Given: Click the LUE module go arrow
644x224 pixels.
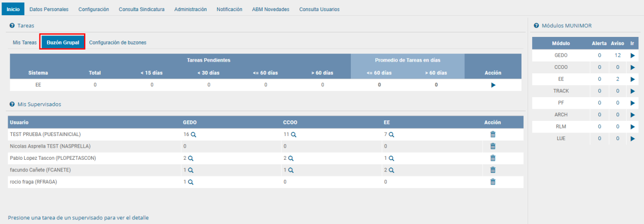Looking at the screenshot, I should tap(632, 139).
